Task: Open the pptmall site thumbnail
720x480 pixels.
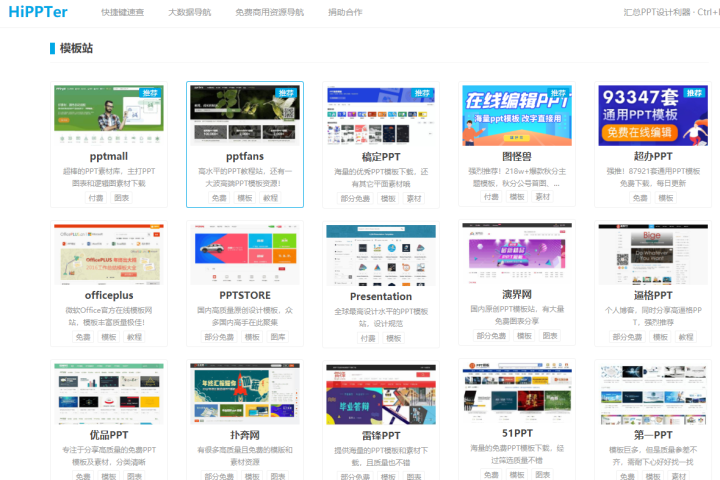Action: pyautogui.click(x=109, y=115)
